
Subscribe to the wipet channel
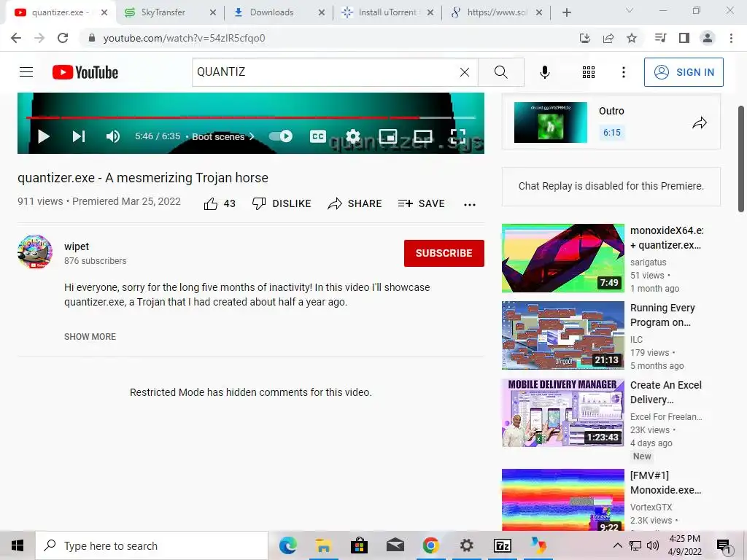(x=444, y=253)
